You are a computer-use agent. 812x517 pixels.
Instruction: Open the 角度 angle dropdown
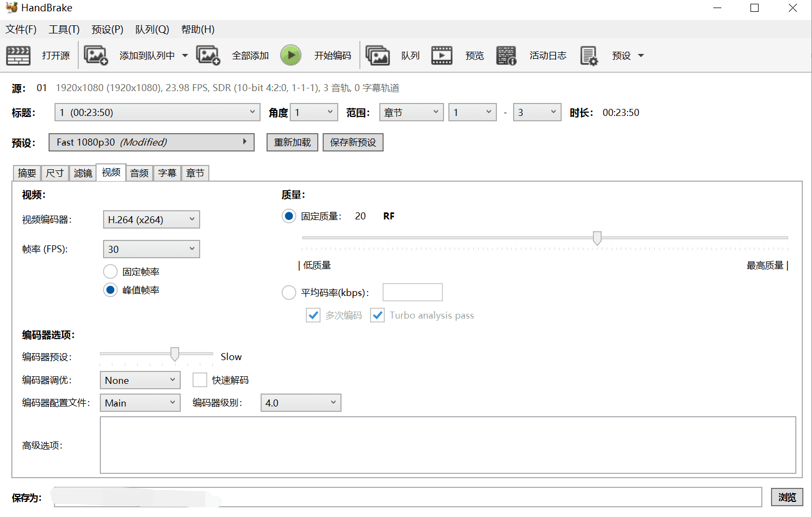(x=314, y=112)
